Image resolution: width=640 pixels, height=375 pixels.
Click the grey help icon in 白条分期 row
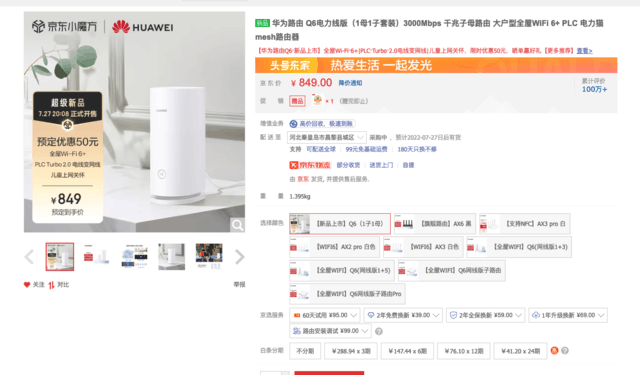click(x=565, y=351)
